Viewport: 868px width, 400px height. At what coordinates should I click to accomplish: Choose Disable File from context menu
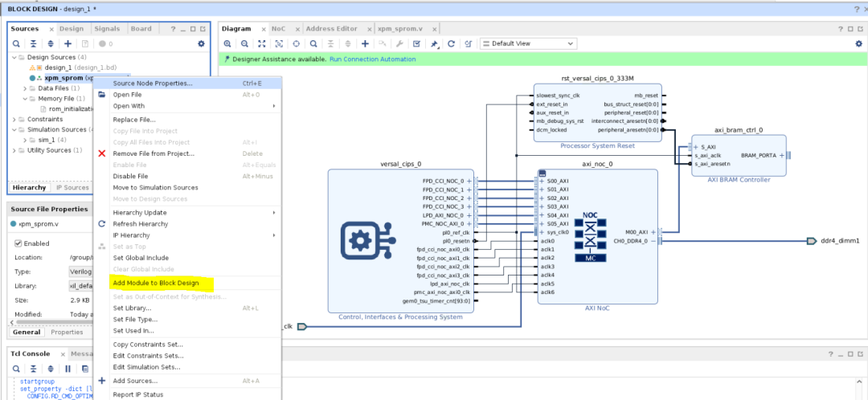[129, 176]
